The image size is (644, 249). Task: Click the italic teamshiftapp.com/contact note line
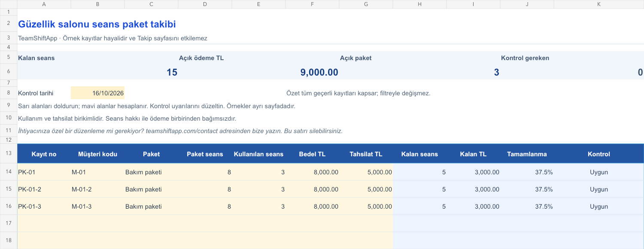(x=180, y=131)
